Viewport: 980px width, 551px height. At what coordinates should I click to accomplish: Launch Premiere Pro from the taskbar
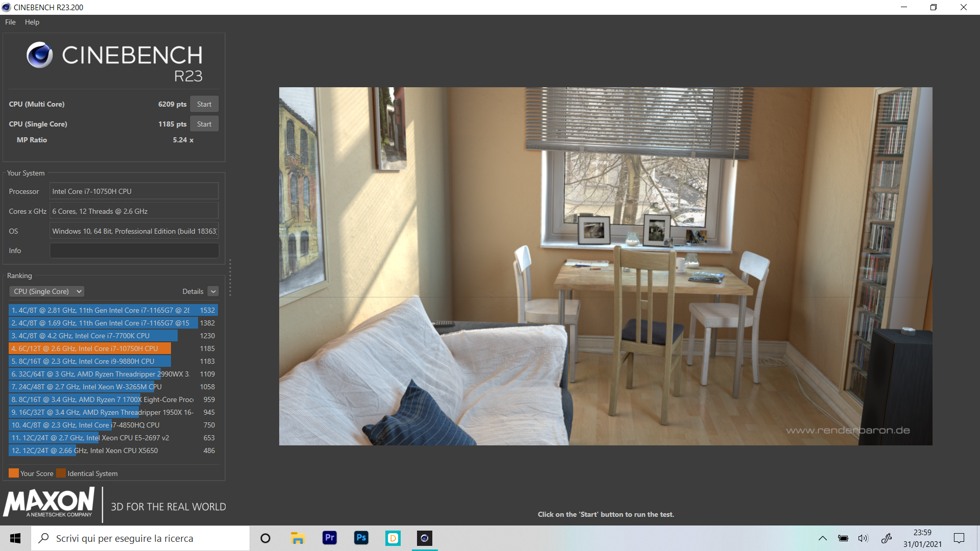tap(330, 538)
